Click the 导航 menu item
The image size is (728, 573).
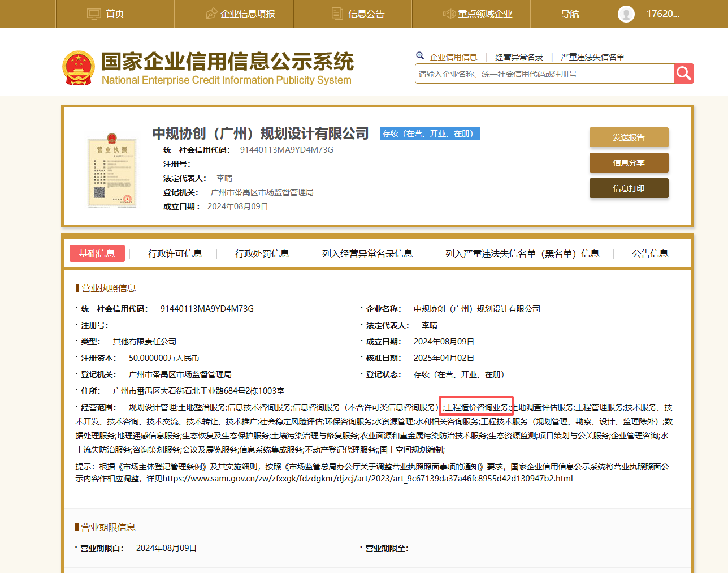[x=570, y=14]
